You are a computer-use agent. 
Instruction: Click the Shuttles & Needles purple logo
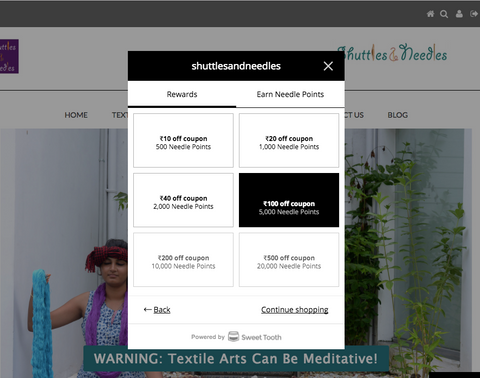(x=9, y=56)
